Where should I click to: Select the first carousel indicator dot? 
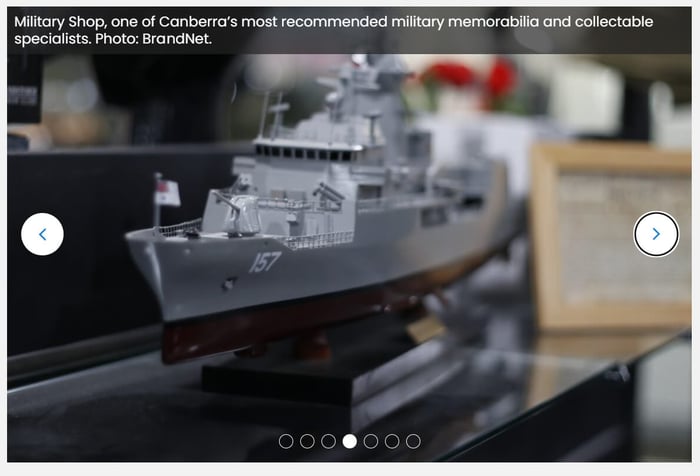[x=286, y=441]
